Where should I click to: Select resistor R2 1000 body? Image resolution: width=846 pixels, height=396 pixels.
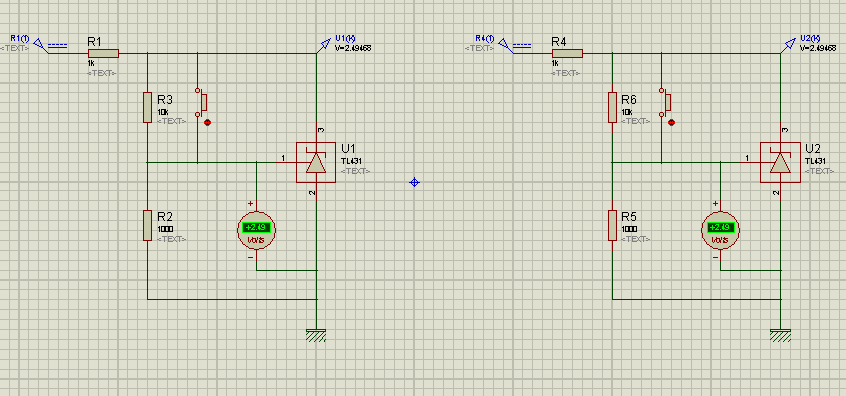(147, 226)
